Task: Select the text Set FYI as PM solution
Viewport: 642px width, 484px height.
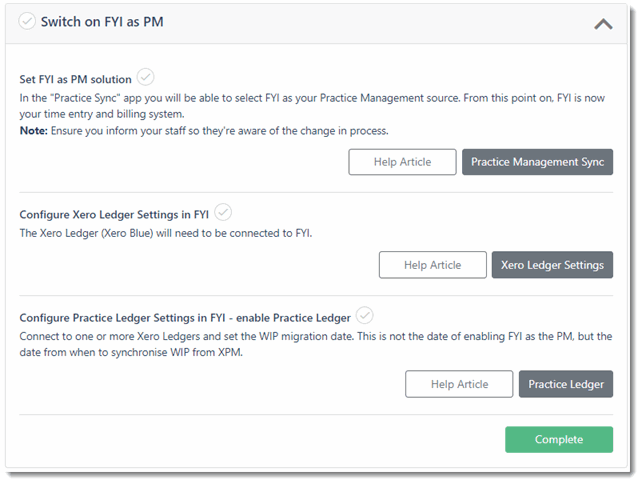Action: pos(75,79)
